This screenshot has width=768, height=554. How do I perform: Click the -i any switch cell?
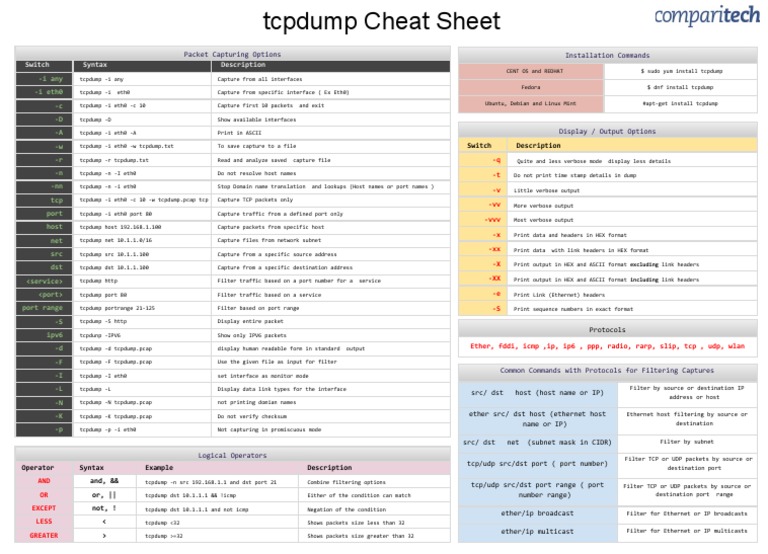(x=44, y=79)
